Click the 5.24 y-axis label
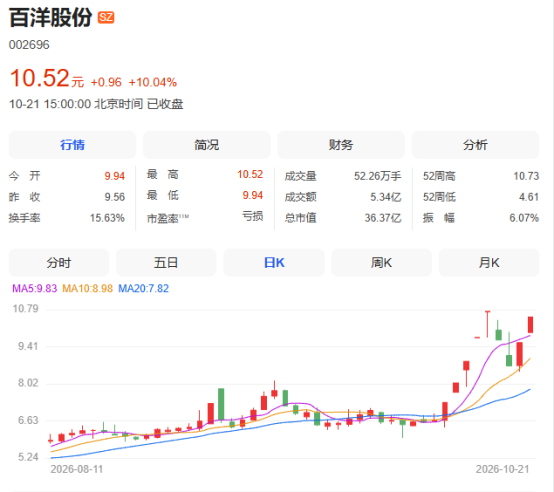554x492 pixels. tap(28, 457)
